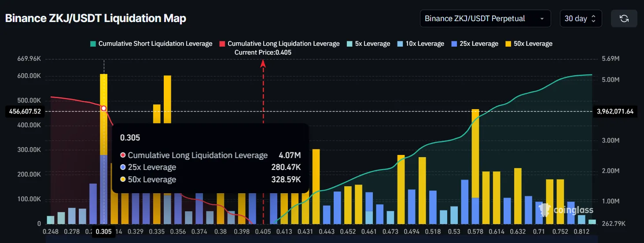This screenshot has width=644, height=243.
Task: Click the Current Price:0.405 label
Action: coord(263,52)
